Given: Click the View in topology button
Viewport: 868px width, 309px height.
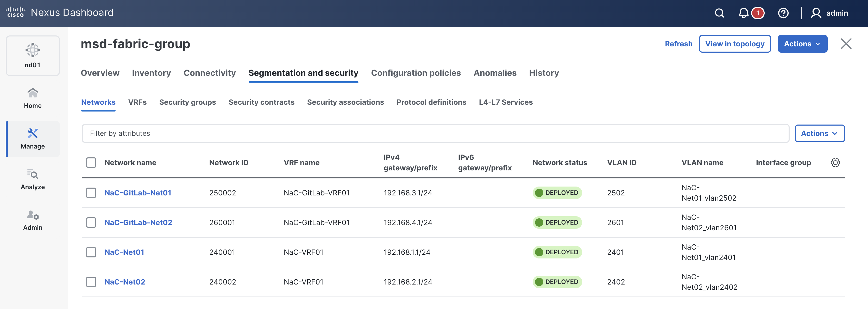Looking at the screenshot, I should 734,44.
